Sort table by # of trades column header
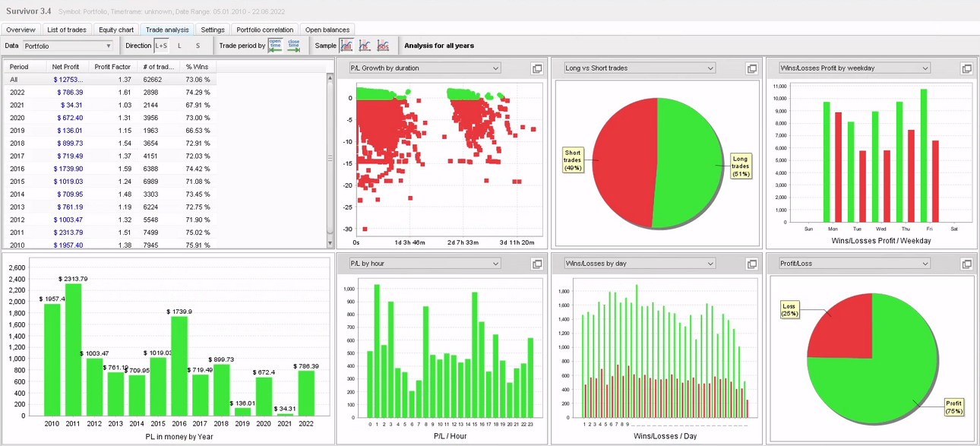 (x=159, y=67)
